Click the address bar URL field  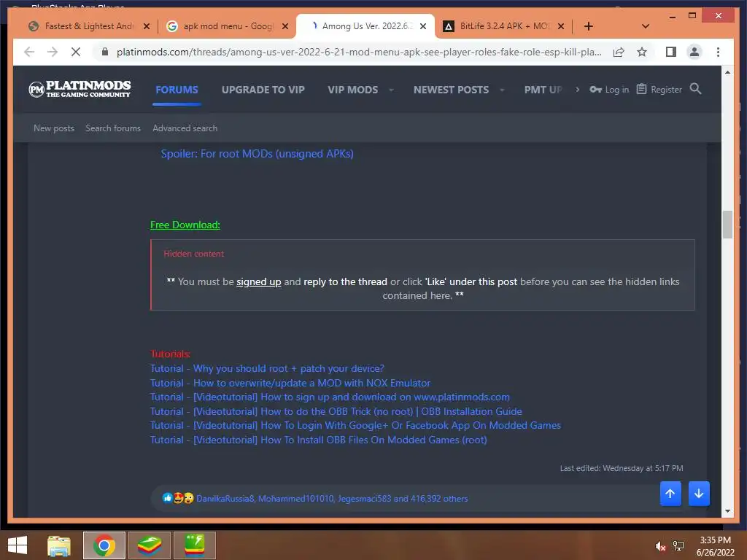coord(359,52)
